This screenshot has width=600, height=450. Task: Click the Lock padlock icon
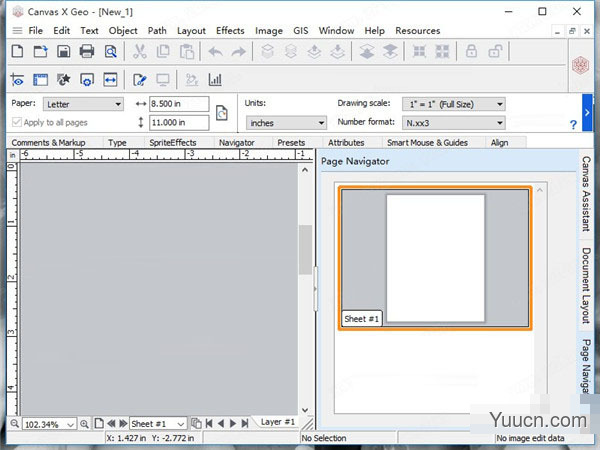[x=471, y=51]
